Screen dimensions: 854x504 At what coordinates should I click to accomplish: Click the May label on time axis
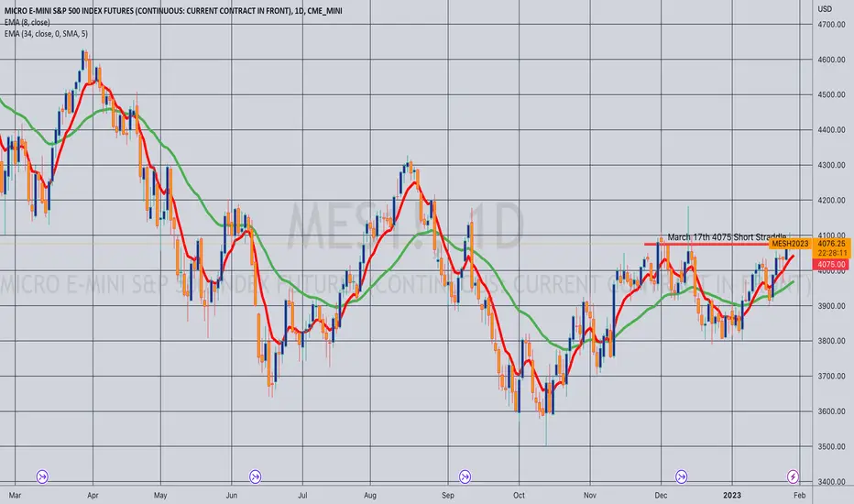(160, 495)
